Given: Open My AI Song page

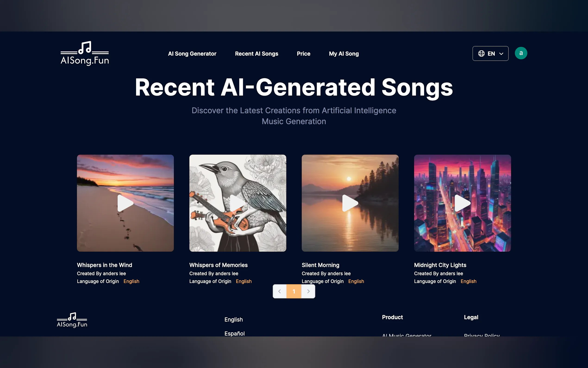Looking at the screenshot, I should point(344,54).
